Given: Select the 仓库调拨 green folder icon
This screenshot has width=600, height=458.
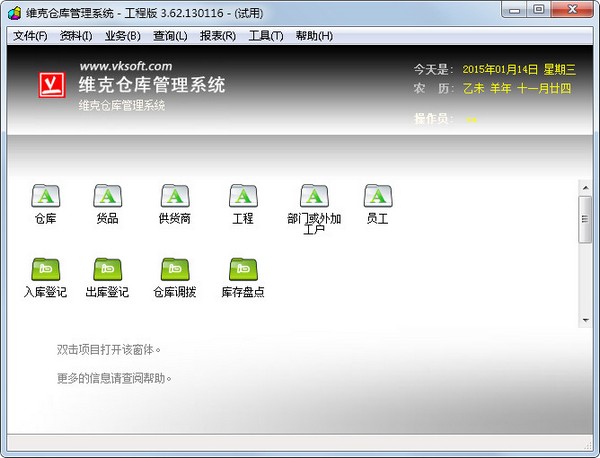Looking at the screenshot, I should (175, 269).
